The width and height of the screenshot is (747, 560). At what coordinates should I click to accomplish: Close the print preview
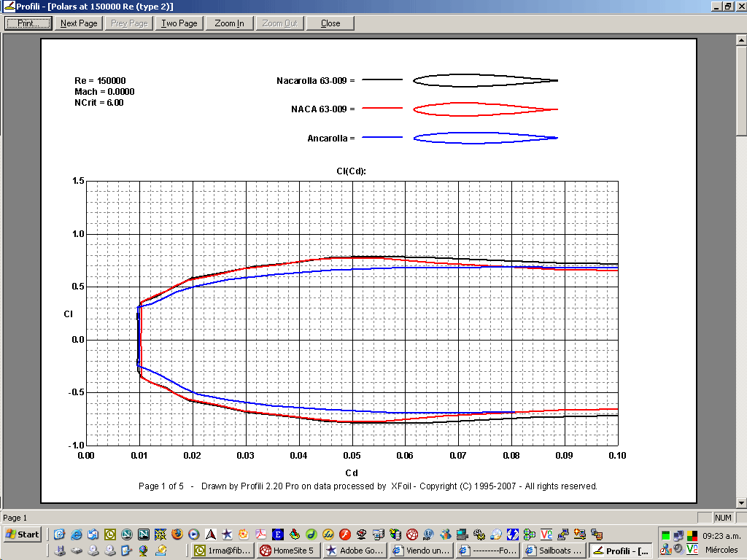pos(330,23)
